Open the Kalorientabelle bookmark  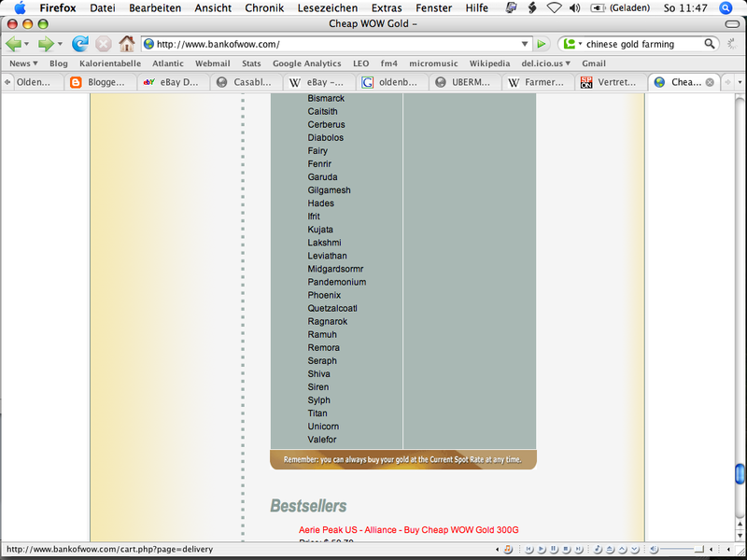tap(110, 63)
